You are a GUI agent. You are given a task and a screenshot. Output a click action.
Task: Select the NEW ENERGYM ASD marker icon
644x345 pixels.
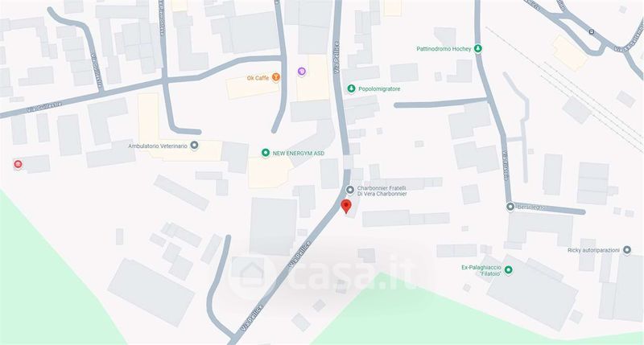[266, 153]
